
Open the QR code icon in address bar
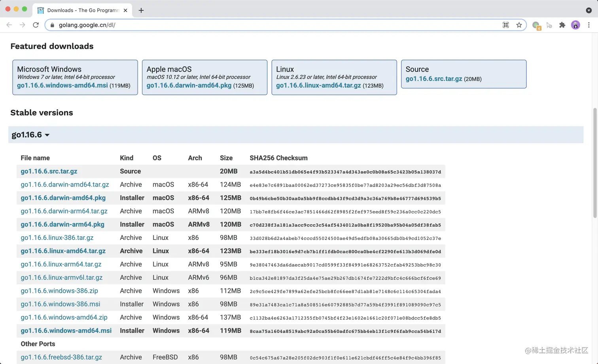[505, 25]
